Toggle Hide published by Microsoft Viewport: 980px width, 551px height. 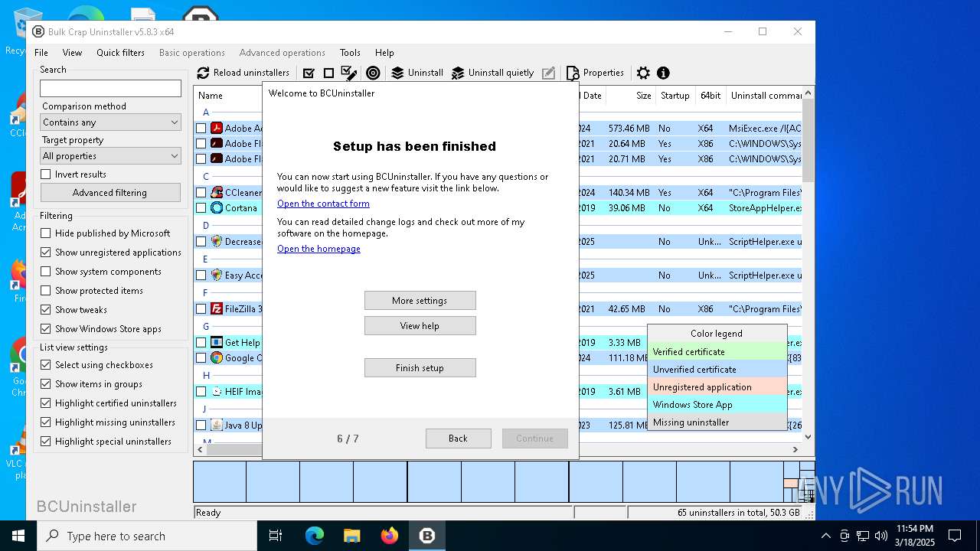click(x=46, y=233)
